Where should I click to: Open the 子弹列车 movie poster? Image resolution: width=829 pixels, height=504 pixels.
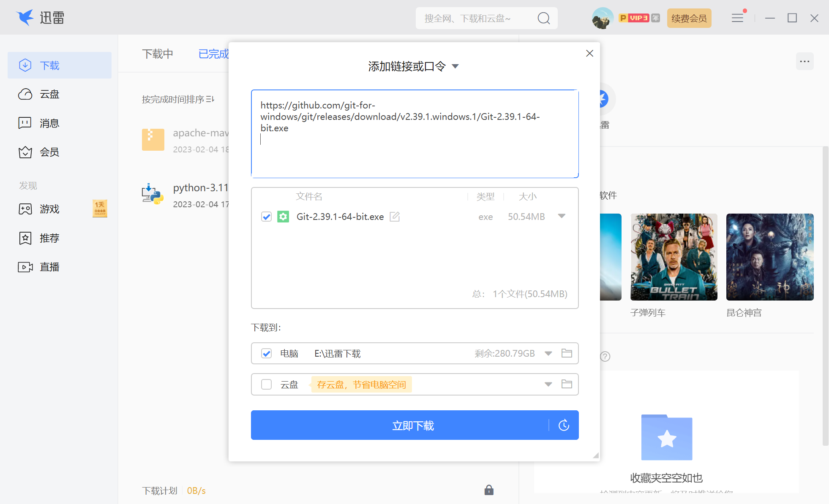pyautogui.click(x=674, y=257)
